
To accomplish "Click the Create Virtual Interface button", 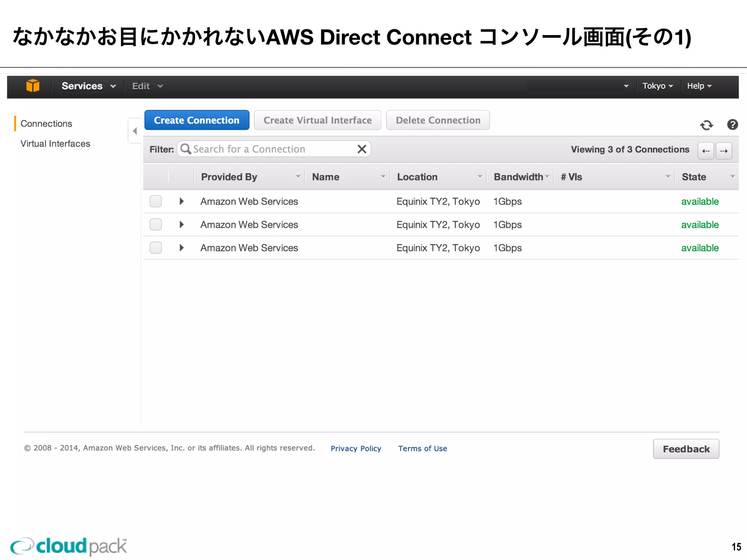I will pos(318,120).
